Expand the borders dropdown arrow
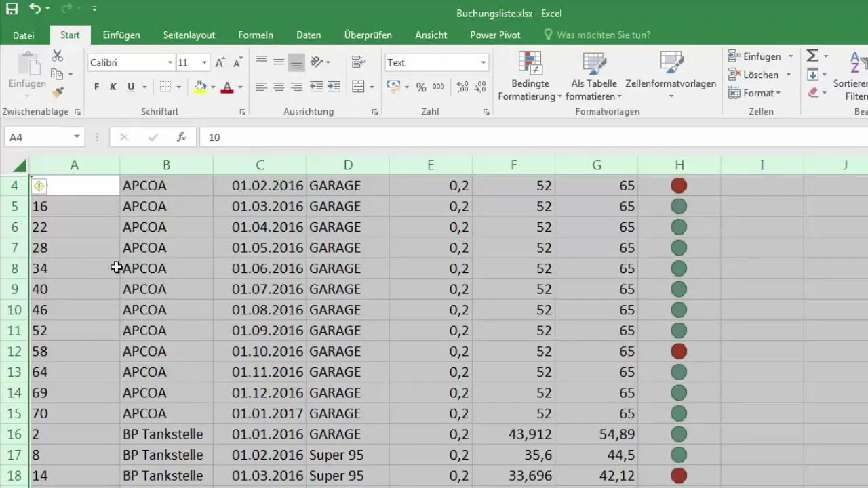Image resolution: width=868 pixels, height=488 pixels. tap(178, 87)
